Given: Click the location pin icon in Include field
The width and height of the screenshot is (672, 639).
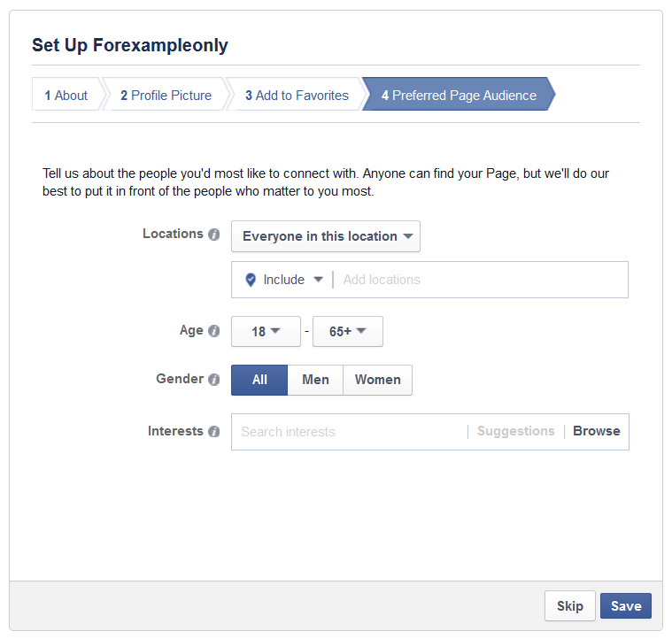Looking at the screenshot, I should 251,280.
